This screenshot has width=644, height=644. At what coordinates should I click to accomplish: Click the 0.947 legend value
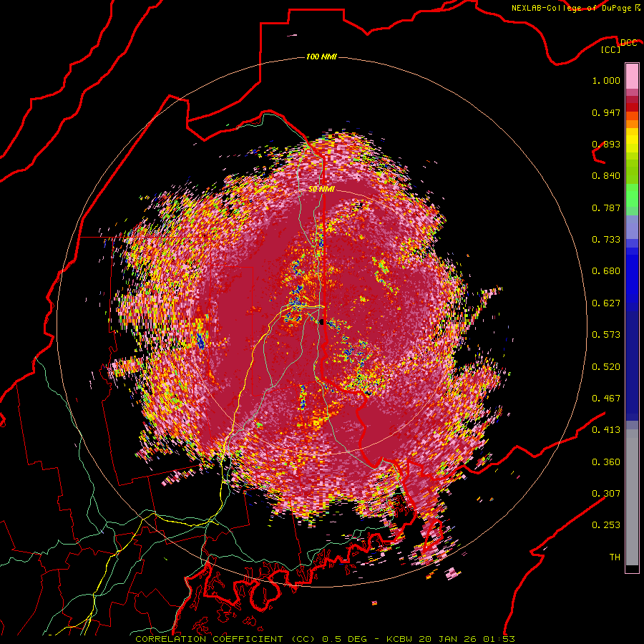point(606,112)
